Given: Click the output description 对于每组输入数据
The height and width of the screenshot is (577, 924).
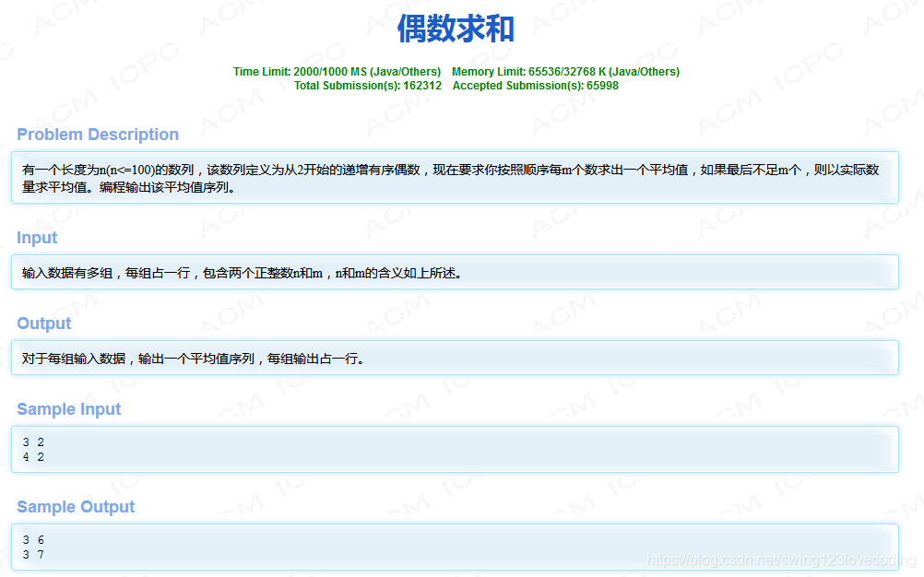Looking at the screenshot, I should coord(194,359).
